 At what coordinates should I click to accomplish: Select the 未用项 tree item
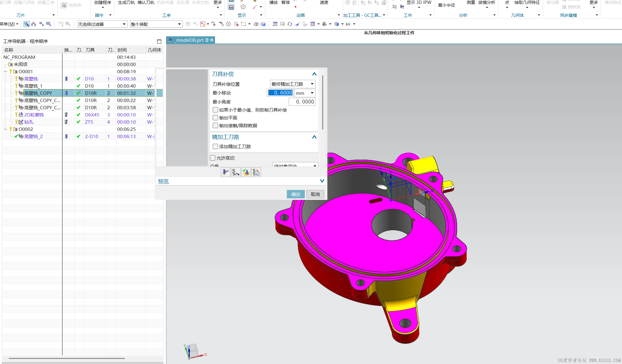pos(20,64)
